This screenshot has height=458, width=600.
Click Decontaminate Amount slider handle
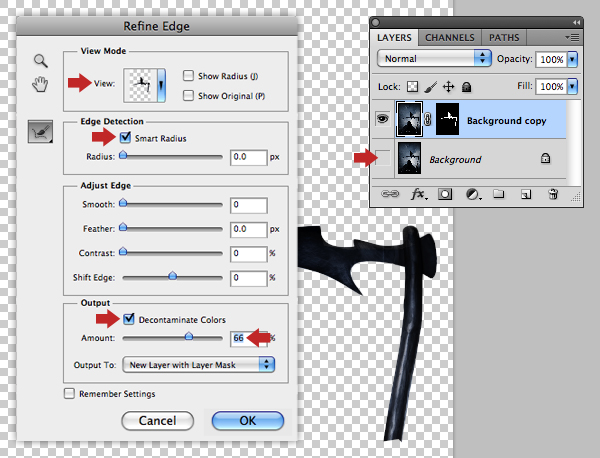(189, 336)
